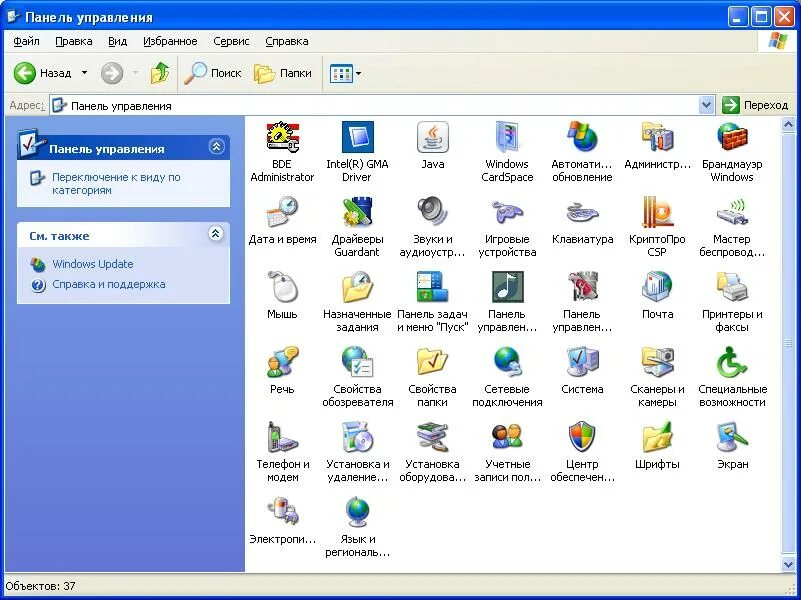Open the Справка menu
Image resolution: width=801 pixels, height=600 pixels.
pyautogui.click(x=287, y=41)
